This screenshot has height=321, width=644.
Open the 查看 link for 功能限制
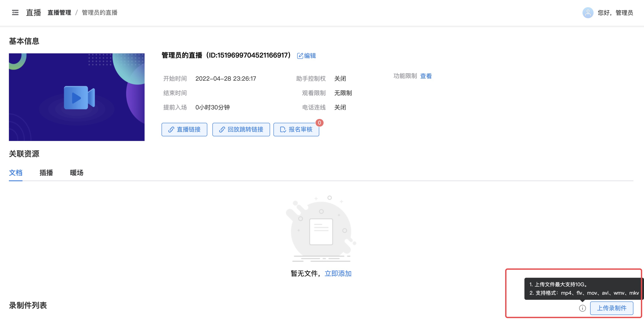tap(426, 76)
